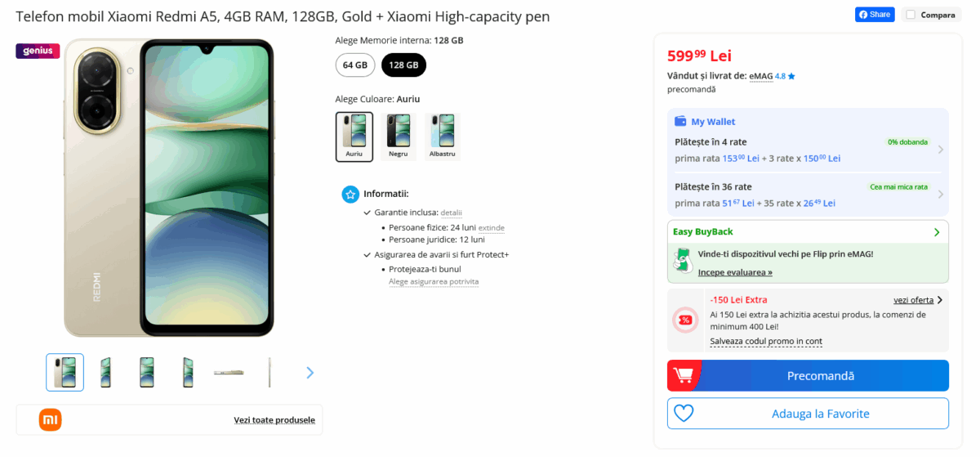The height and width of the screenshot is (457, 980).
Task: Click the Xiaomi brand logo icon
Action: click(x=51, y=420)
